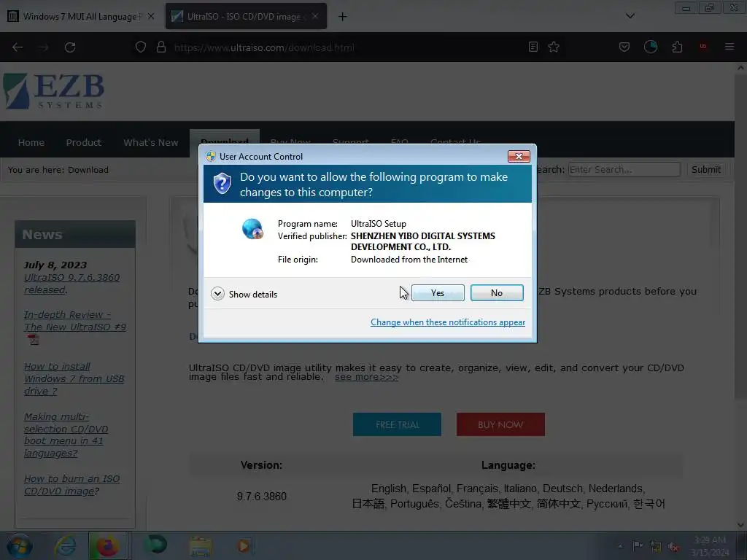
Task: Open 'How to install Windows 7 from USB' link
Action: pos(74,379)
